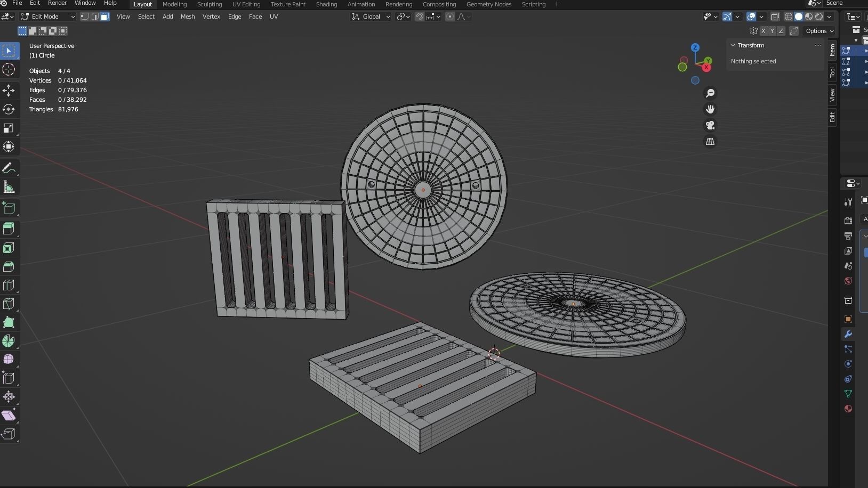Open the Mesh menu

(188, 17)
